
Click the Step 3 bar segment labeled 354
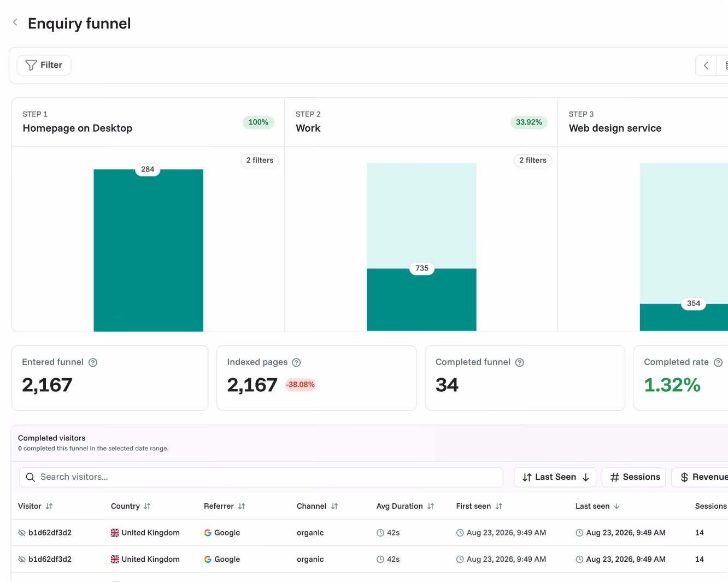pyautogui.click(x=684, y=318)
